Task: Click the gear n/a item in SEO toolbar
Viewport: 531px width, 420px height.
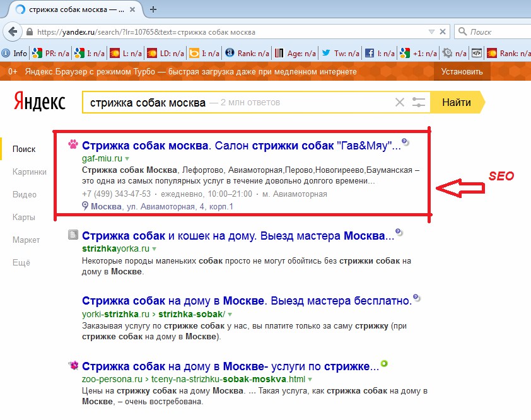Action: coord(454,53)
